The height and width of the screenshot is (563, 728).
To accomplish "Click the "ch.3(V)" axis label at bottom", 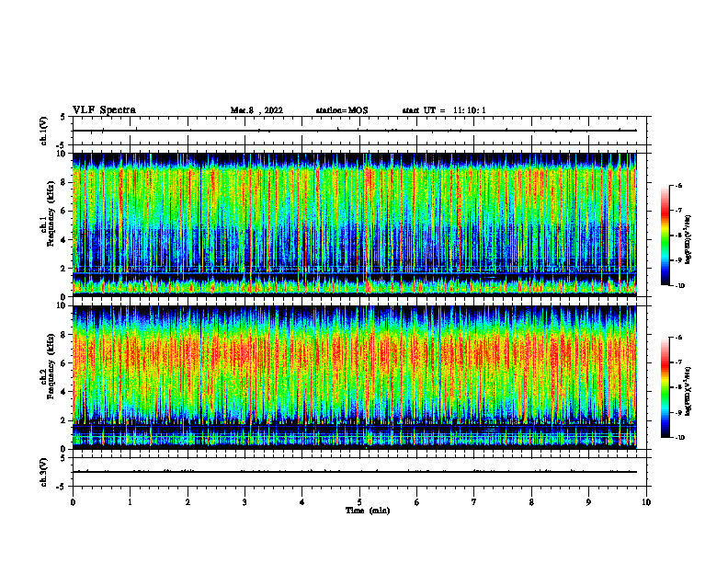I will 43,472.
